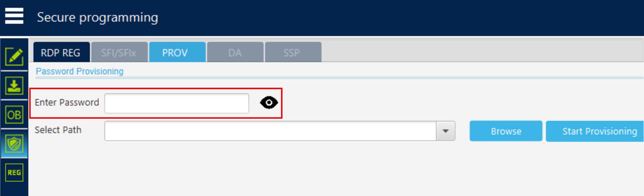Click the Start Provisioning button
Viewport: 644px width, 196px height.
coord(595,131)
